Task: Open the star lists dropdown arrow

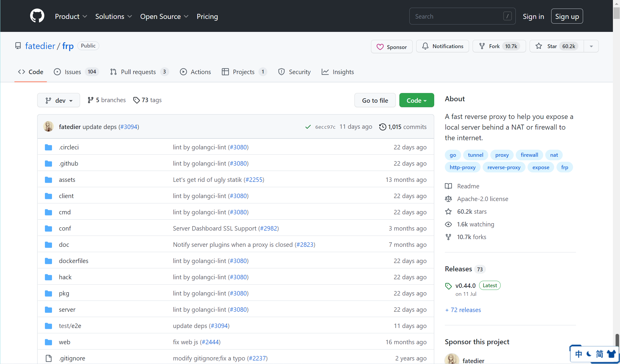Action: coord(591,46)
